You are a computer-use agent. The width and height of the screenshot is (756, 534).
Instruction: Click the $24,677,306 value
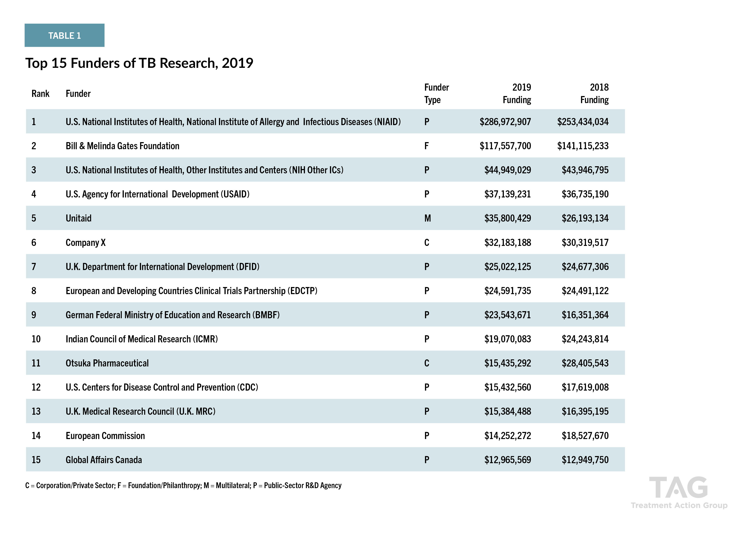[x=585, y=267]
